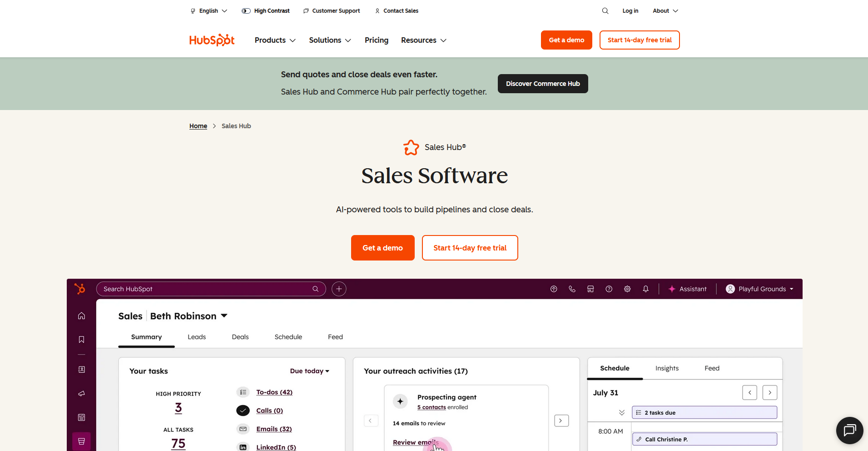Click the Pricing navigation link
Viewport: 868px width, 451px height.
tap(377, 40)
